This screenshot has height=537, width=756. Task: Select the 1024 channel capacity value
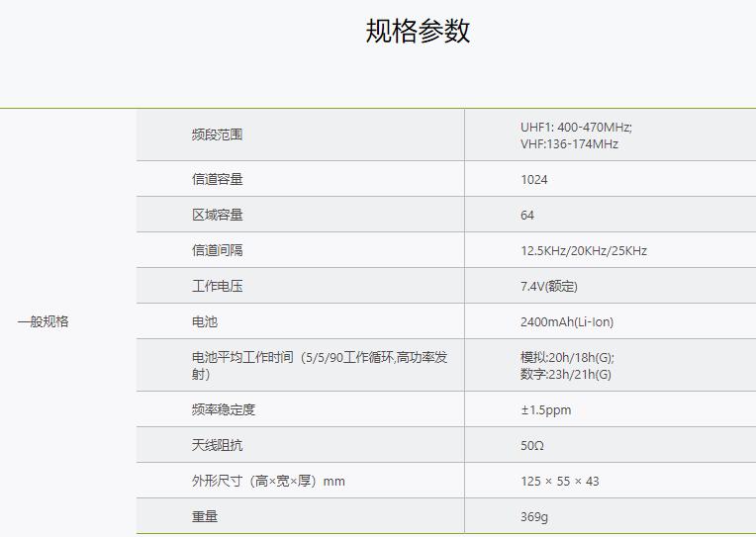click(533, 180)
